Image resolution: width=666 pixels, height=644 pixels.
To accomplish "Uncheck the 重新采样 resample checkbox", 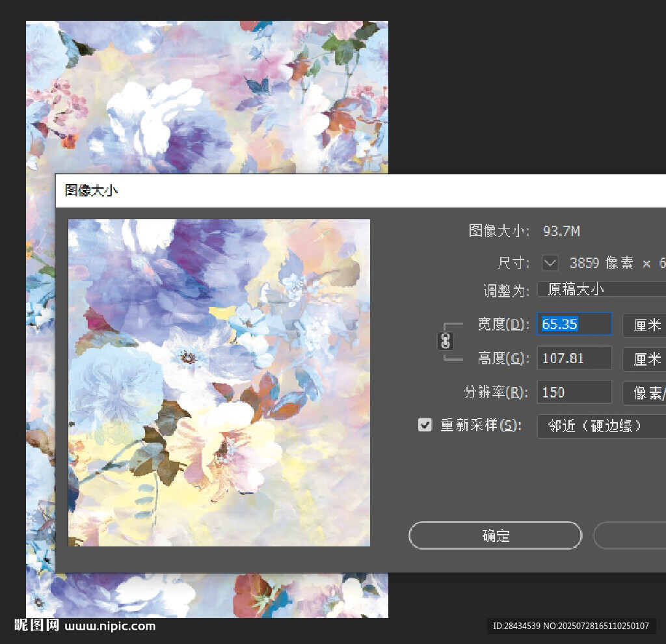I will pyautogui.click(x=425, y=425).
